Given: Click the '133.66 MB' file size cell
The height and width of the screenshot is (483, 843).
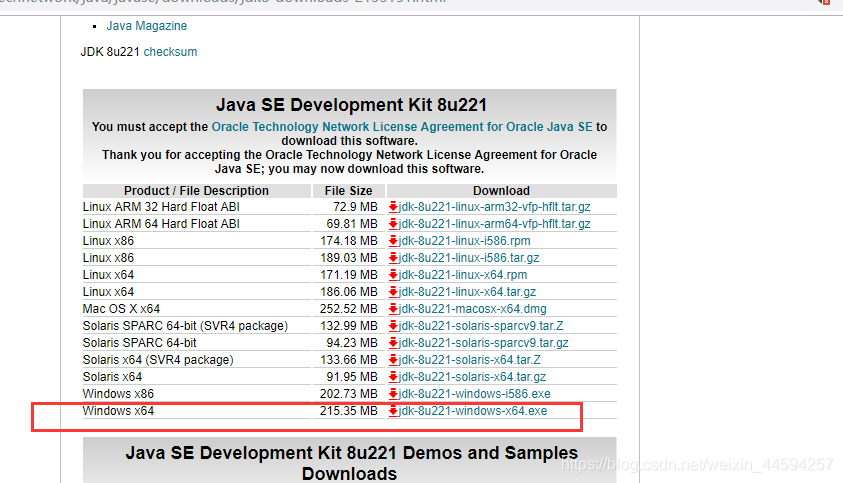Looking at the screenshot, I should coord(348,360).
